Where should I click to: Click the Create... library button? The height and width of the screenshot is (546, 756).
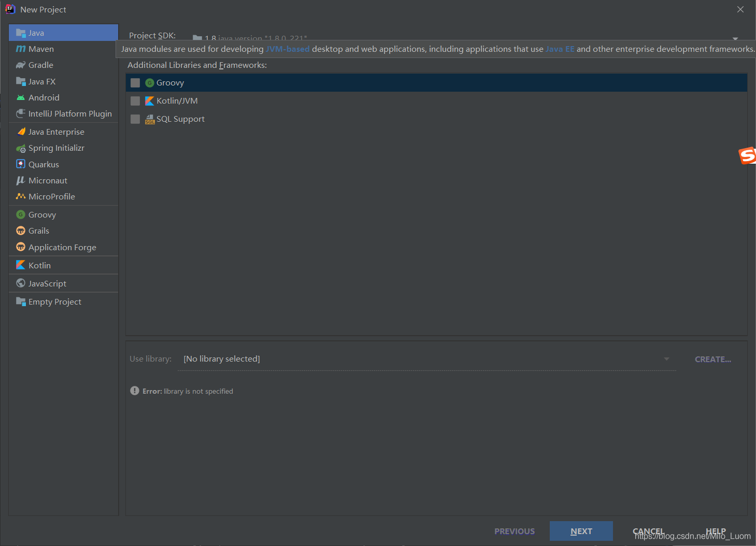[x=712, y=360]
